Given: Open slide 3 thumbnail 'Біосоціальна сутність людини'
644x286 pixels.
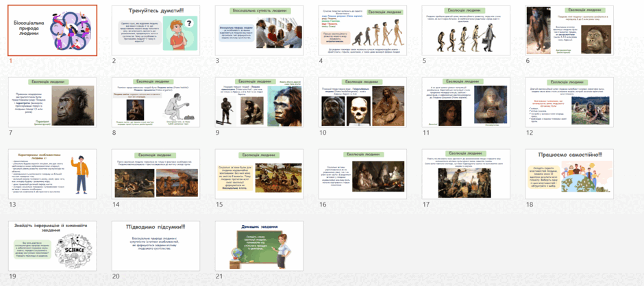Looking at the screenshot, I should (x=259, y=30).
